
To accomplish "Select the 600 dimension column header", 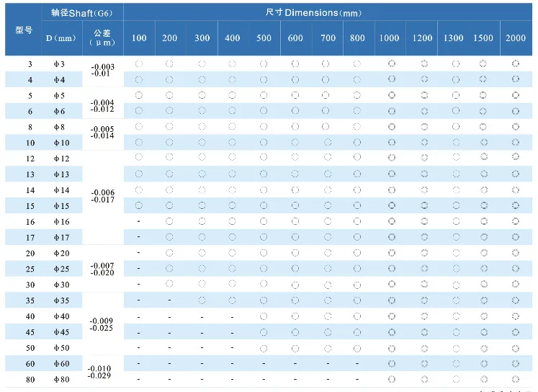I will coord(295,38).
